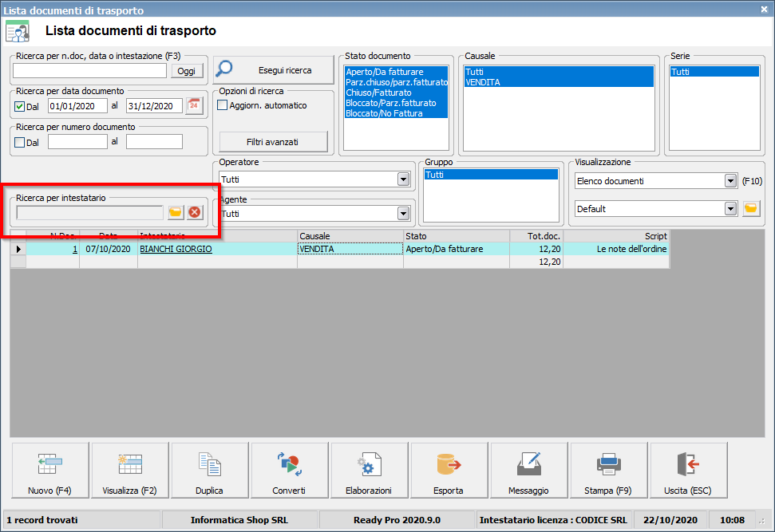Close the Lista documenti di trasporto window
The image size is (775, 532).
click(x=764, y=10)
